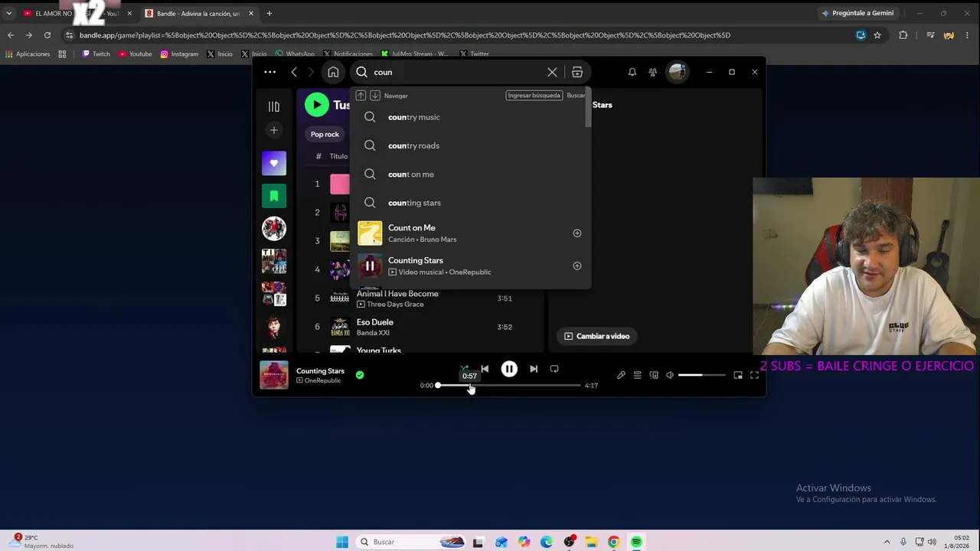Add Count on Me to library

tap(577, 233)
